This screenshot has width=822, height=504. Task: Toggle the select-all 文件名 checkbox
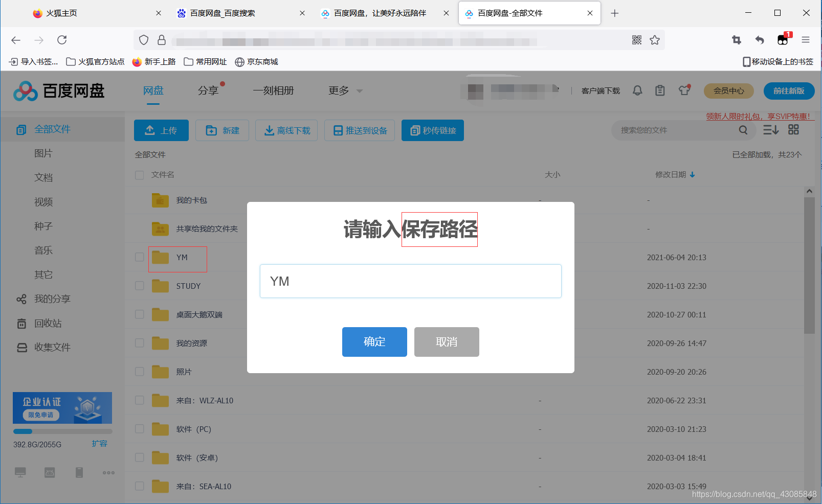pos(140,175)
